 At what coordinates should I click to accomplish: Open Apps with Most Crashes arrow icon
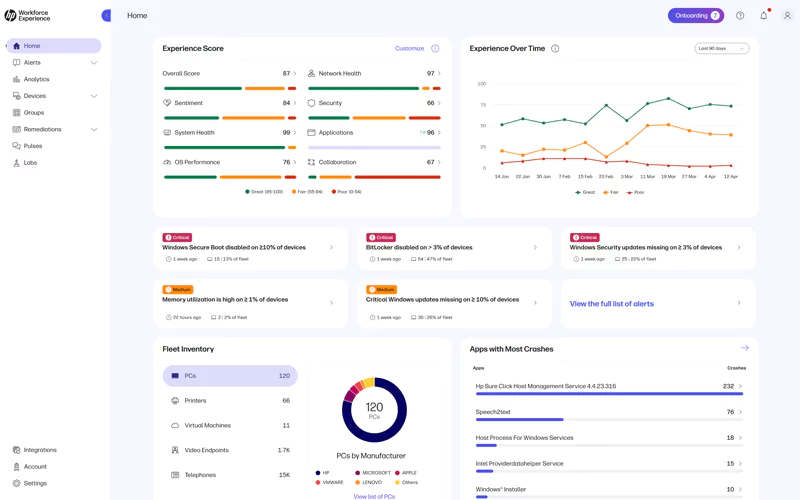[x=744, y=348]
